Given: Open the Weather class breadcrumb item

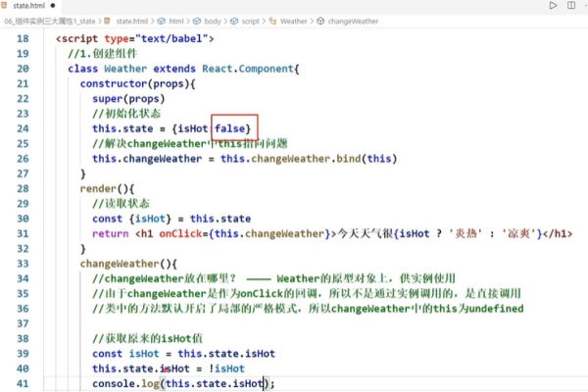Looking at the screenshot, I should (x=294, y=22).
